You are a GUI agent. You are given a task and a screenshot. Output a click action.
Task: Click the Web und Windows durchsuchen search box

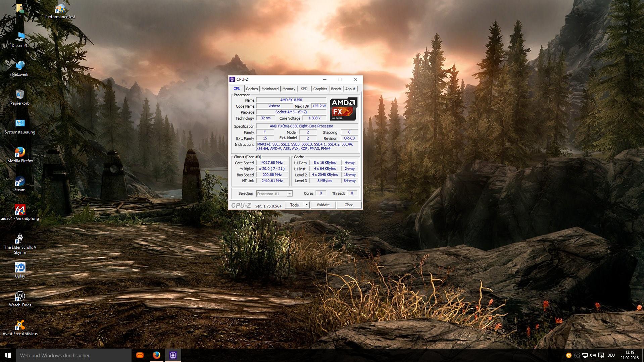(x=74, y=355)
